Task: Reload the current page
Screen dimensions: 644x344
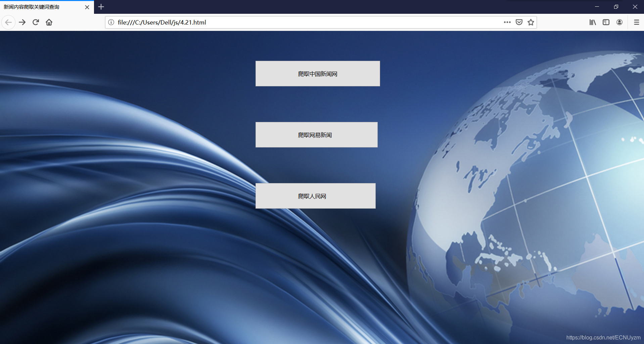Action: coord(36,23)
